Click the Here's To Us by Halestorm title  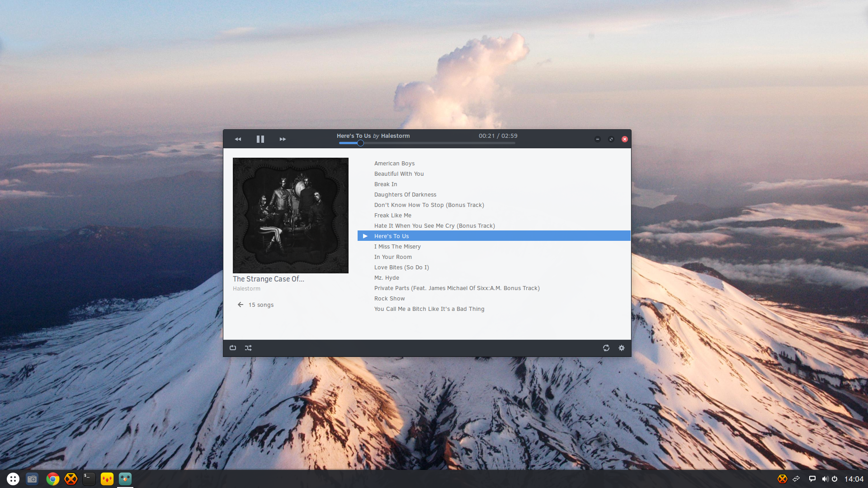[x=373, y=136]
